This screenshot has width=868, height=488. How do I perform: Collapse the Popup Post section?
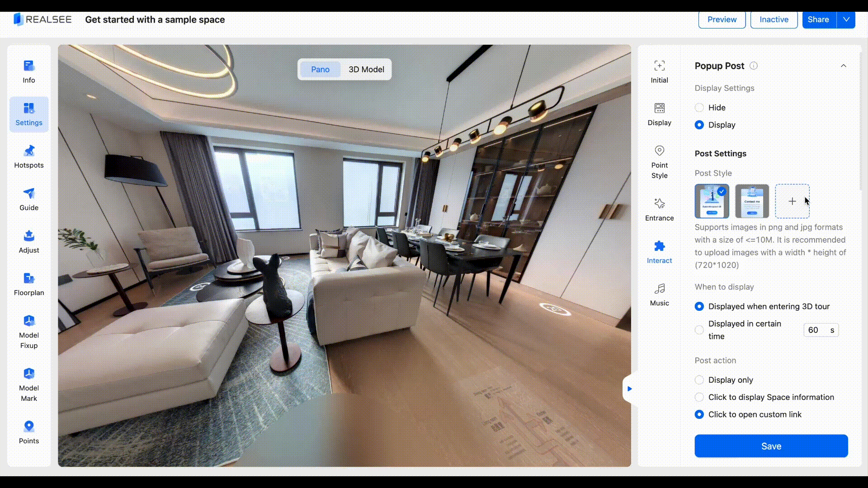[843, 66]
